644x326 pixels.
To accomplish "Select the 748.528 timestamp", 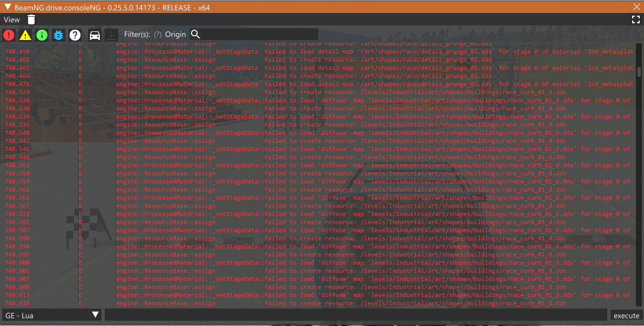I will 17,101.
